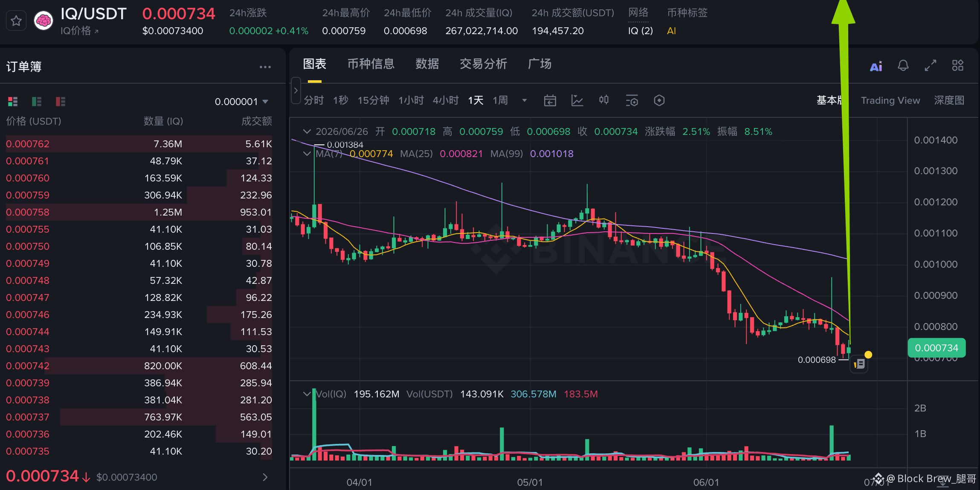Select 分时 time interval

314,100
